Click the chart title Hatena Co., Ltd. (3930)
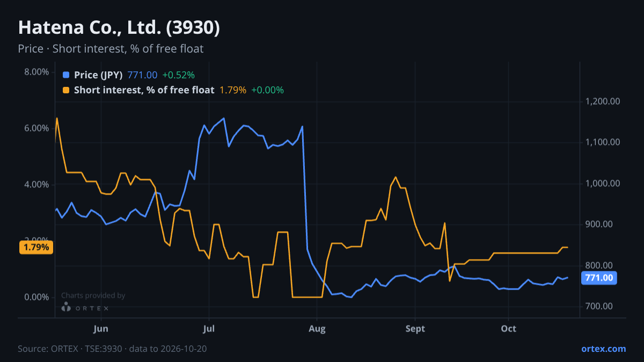Viewport: 644px width, 362px height. tap(119, 28)
